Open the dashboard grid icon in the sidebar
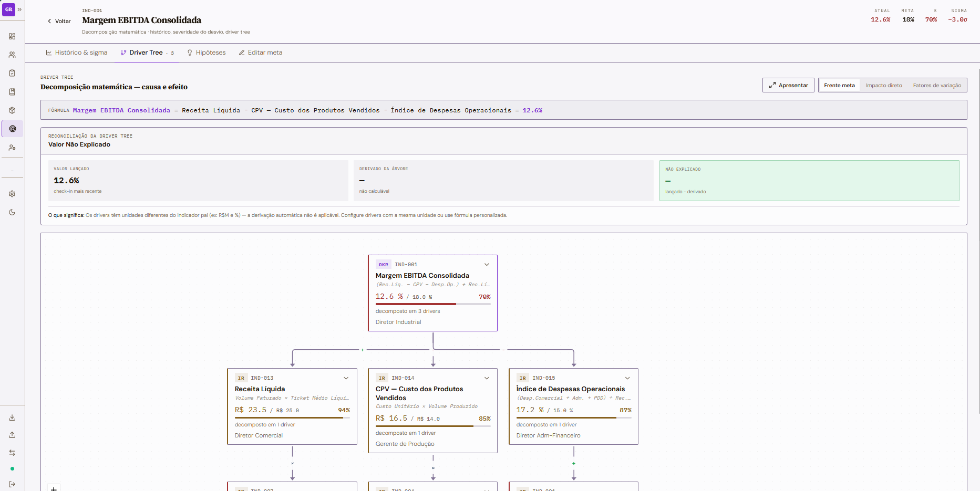 (x=12, y=36)
